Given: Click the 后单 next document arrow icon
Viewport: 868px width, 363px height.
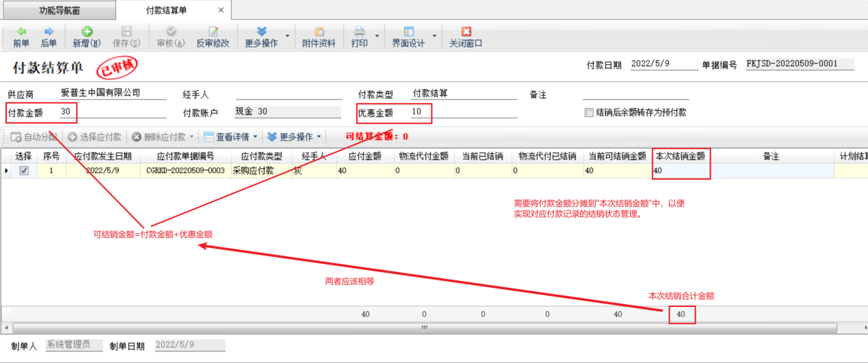Looking at the screenshot, I should [49, 32].
